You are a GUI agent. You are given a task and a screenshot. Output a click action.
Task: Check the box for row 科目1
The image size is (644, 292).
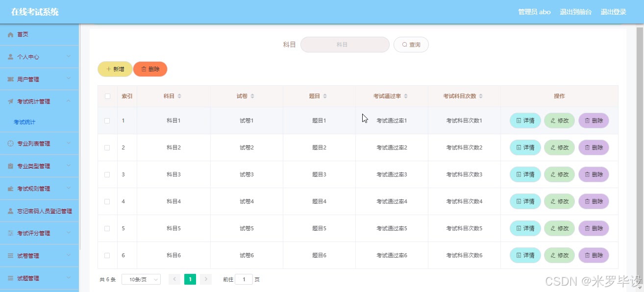click(x=107, y=121)
